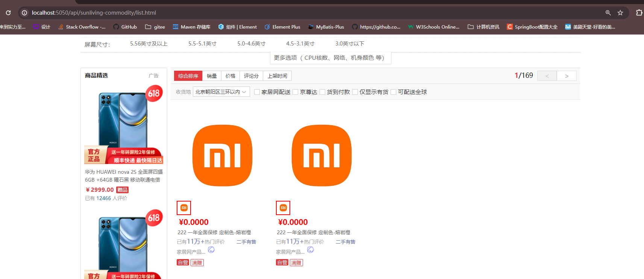Screen dimensions: 644x279
Task: Click small Mi thumbnail under second product
Action: (283, 208)
